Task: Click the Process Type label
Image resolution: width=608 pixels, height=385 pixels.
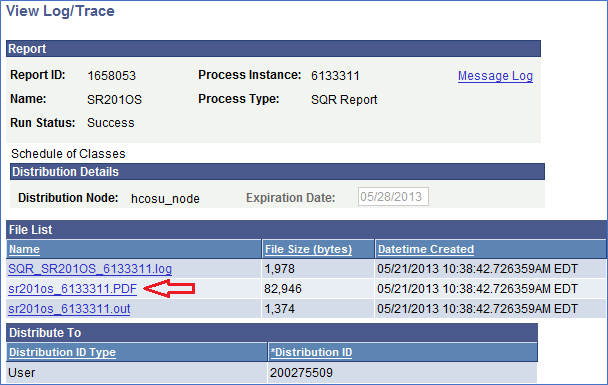Action: pos(238,99)
